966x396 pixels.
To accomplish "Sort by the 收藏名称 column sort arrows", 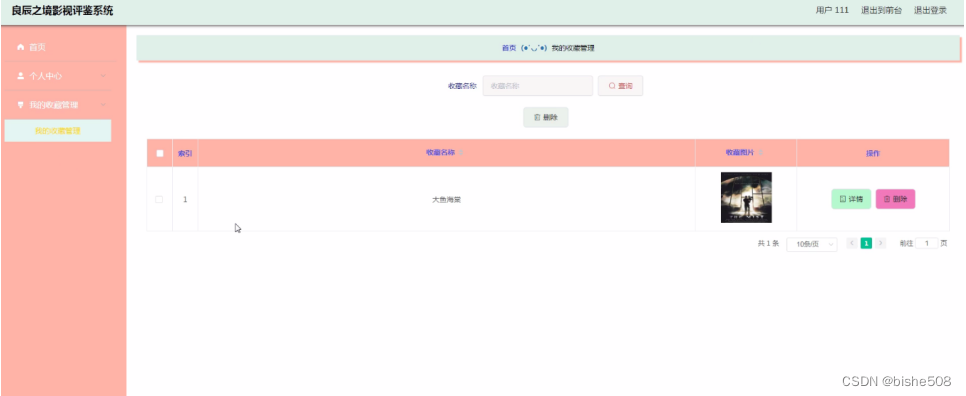I will (x=461, y=153).
